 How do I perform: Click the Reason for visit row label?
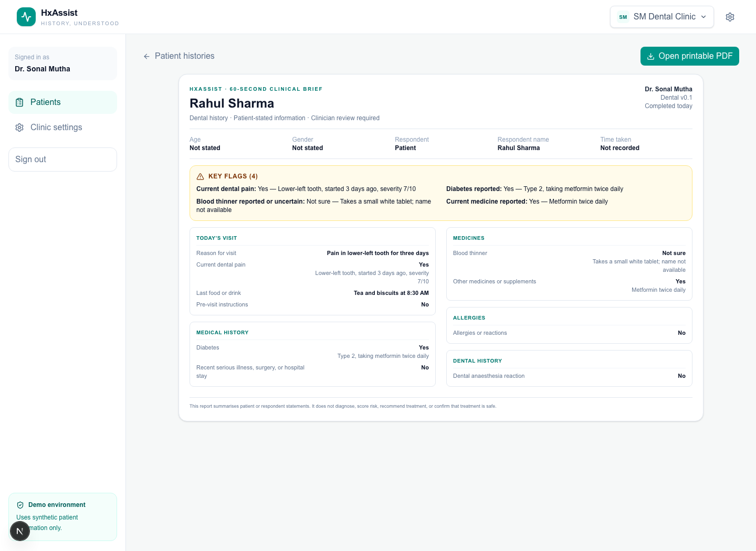click(216, 253)
